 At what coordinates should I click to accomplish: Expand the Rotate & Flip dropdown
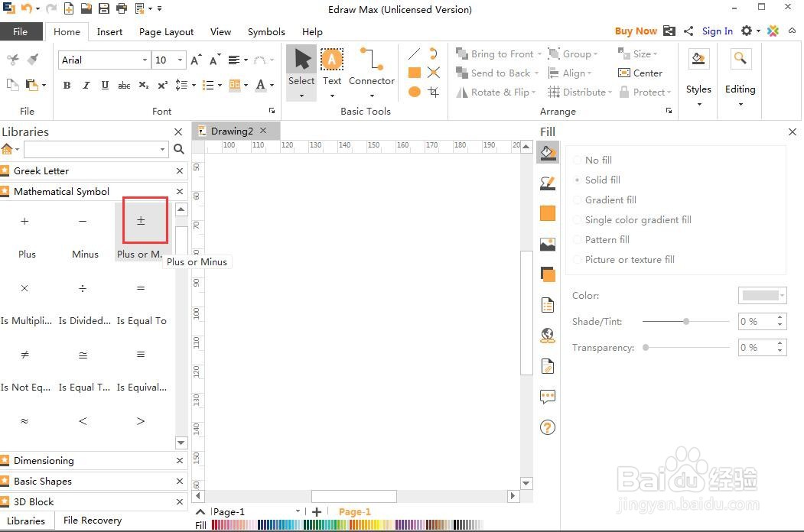(x=534, y=92)
